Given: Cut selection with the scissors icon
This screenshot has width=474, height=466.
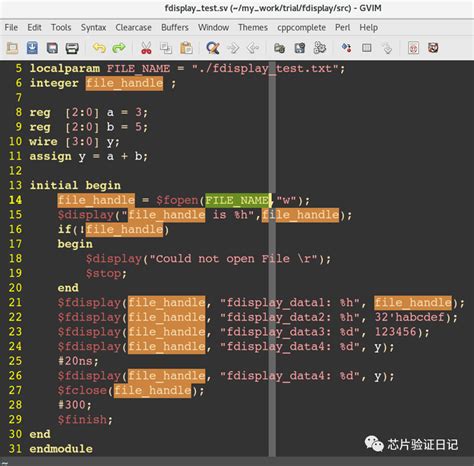Looking at the screenshot, I should tap(146, 48).
